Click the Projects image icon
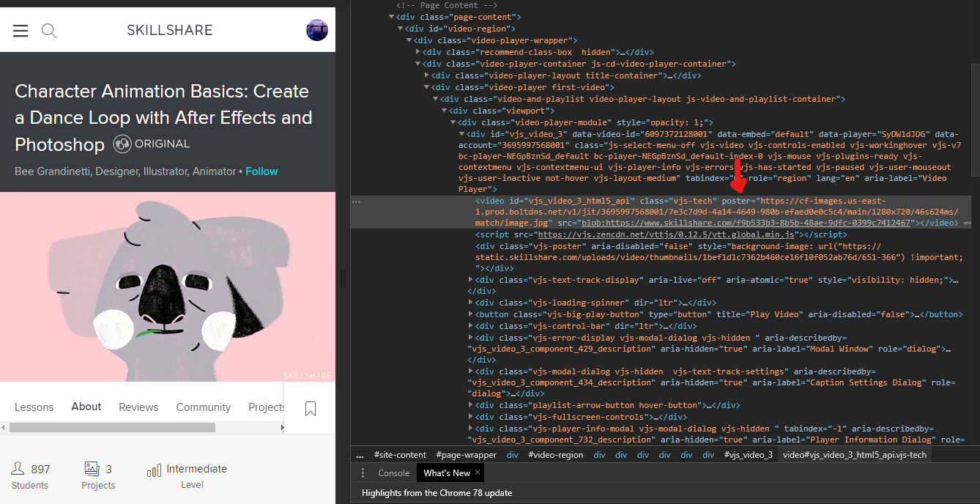 (92, 469)
